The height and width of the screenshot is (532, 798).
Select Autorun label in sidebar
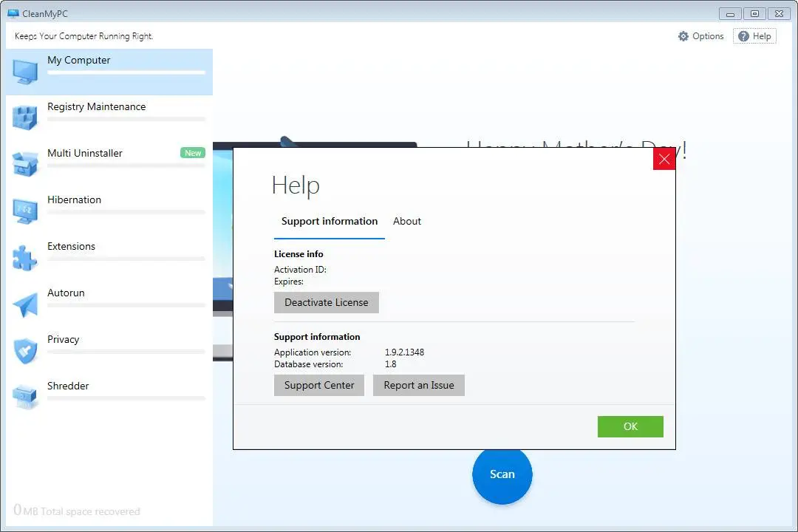coord(66,293)
